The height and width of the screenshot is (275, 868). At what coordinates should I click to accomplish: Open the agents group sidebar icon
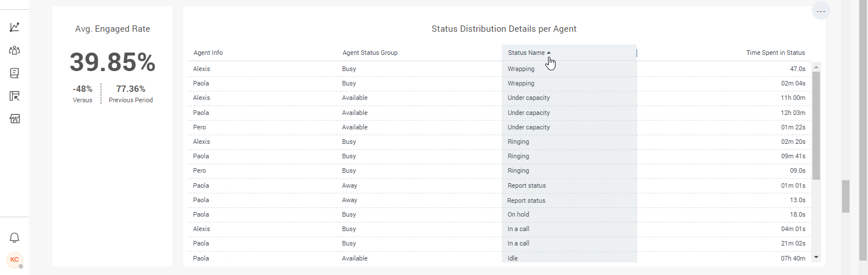point(14,50)
